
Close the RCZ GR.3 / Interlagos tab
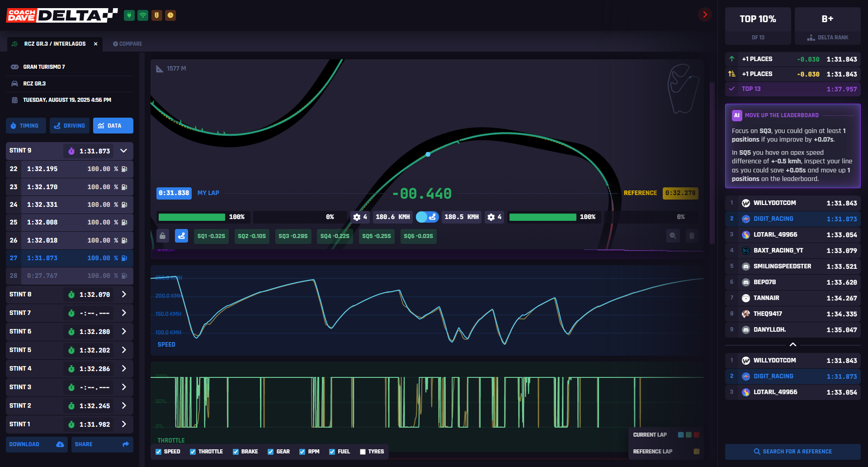(x=95, y=44)
